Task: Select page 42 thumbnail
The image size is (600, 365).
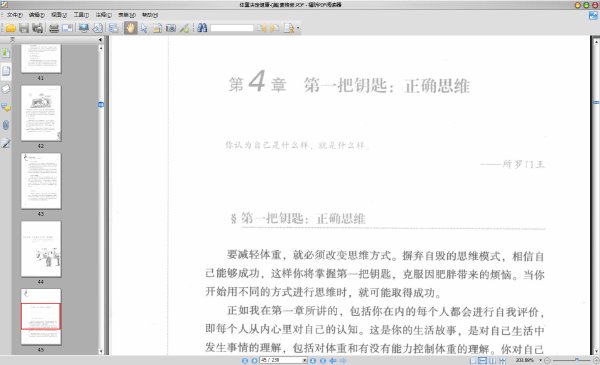Action: (41, 113)
